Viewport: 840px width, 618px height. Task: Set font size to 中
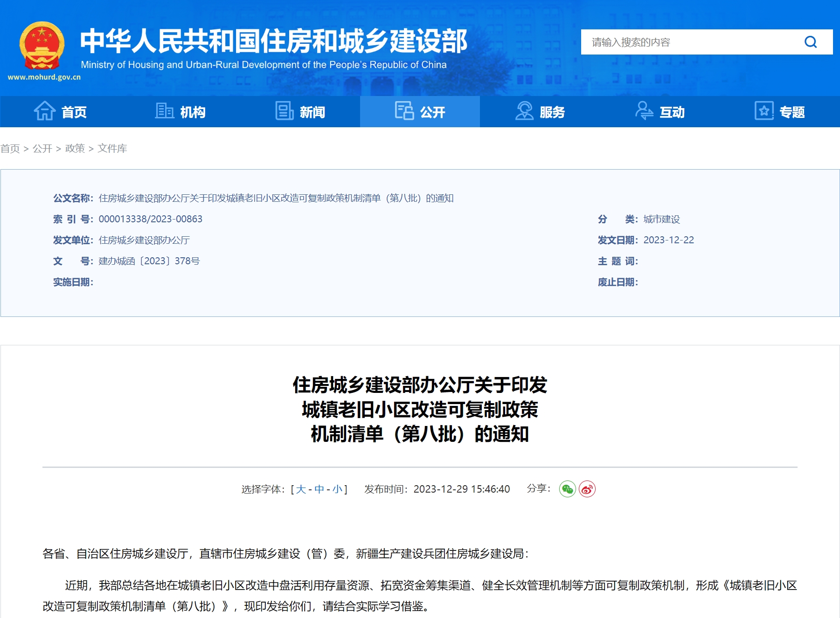[x=319, y=489]
